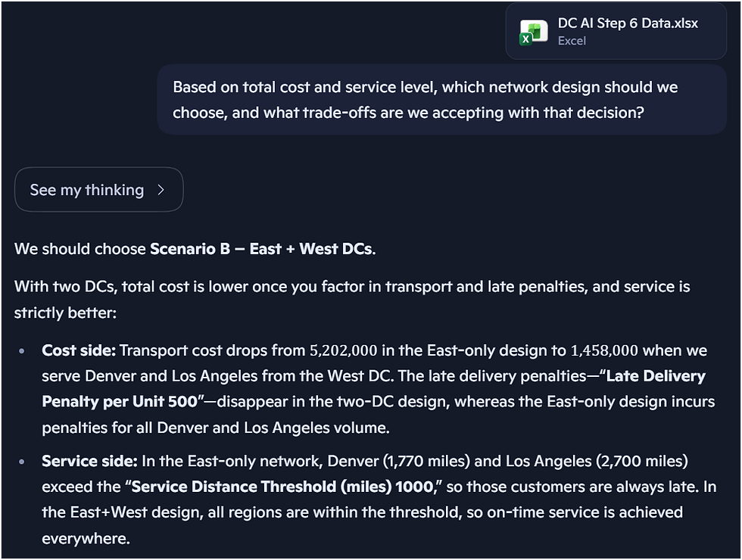Image resolution: width=742 pixels, height=560 pixels.
Task: Click the 1,458,000 transport cost figure
Action: pyautogui.click(x=606, y=351)
